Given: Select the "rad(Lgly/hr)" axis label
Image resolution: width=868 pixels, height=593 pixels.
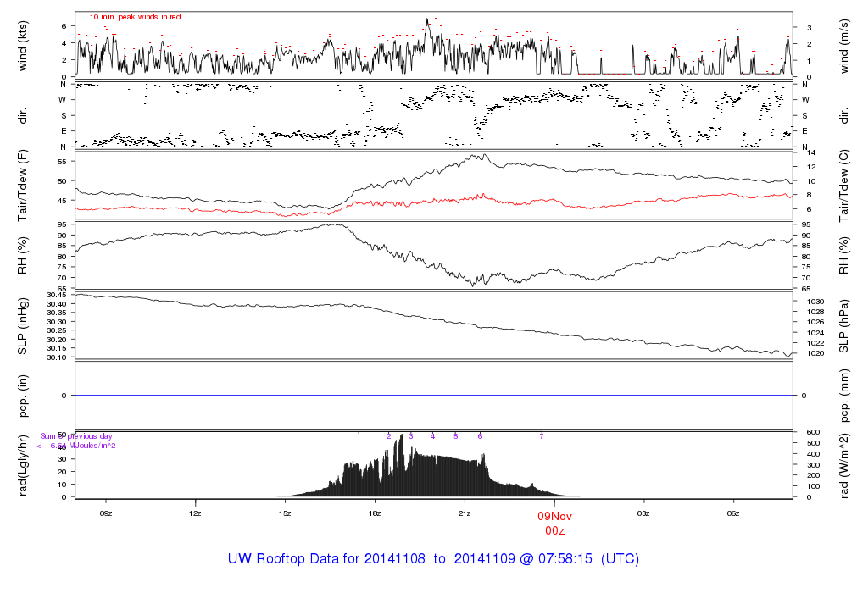Looking at the screenshot, I should [23, 465].
